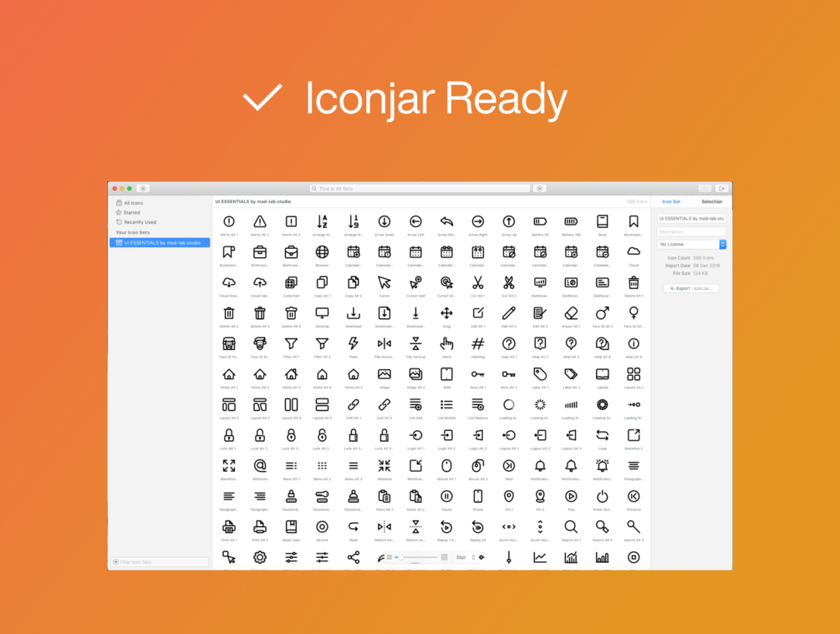This screenshot has width=840, height=634.
Task: Select the Arrow Left icon
Action: (415, 221)
